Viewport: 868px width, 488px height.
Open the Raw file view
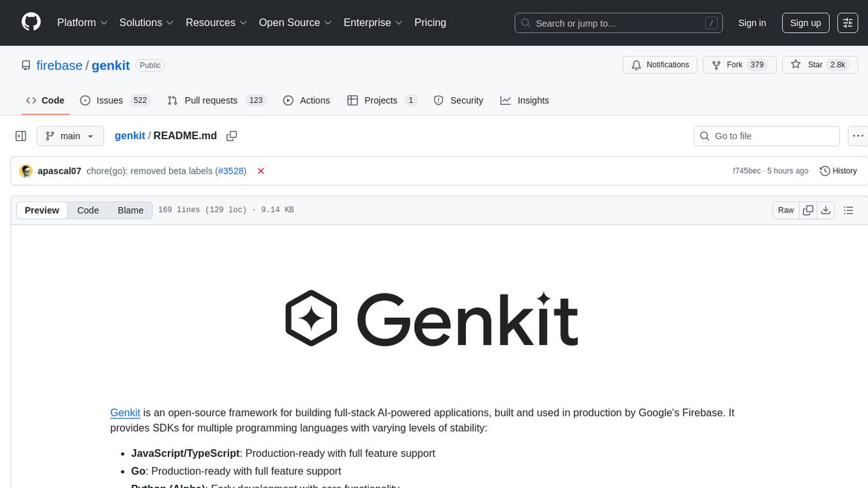click(786, 210)
